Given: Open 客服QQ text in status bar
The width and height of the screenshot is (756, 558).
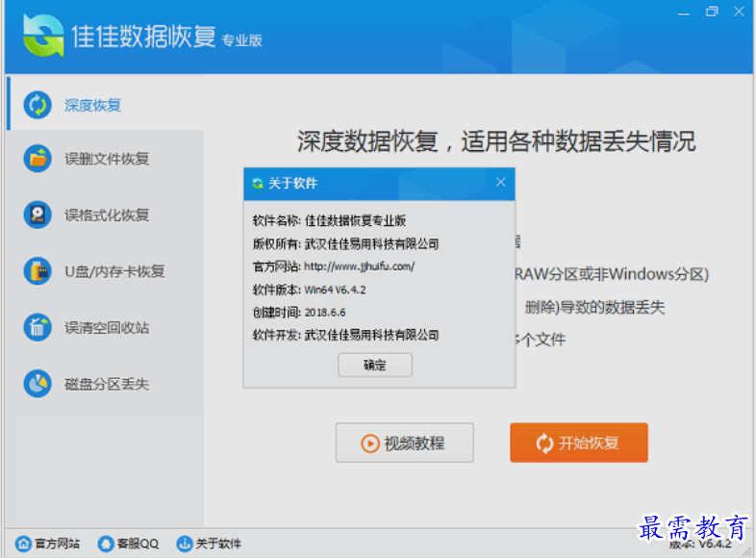Looking at the screenshot, I should [138, 544].
